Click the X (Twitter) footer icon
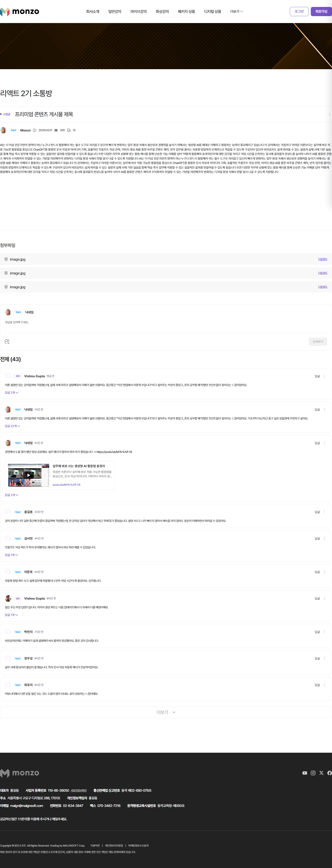The width and height of the screenshot is (332, 868). (x=321, y=773)
